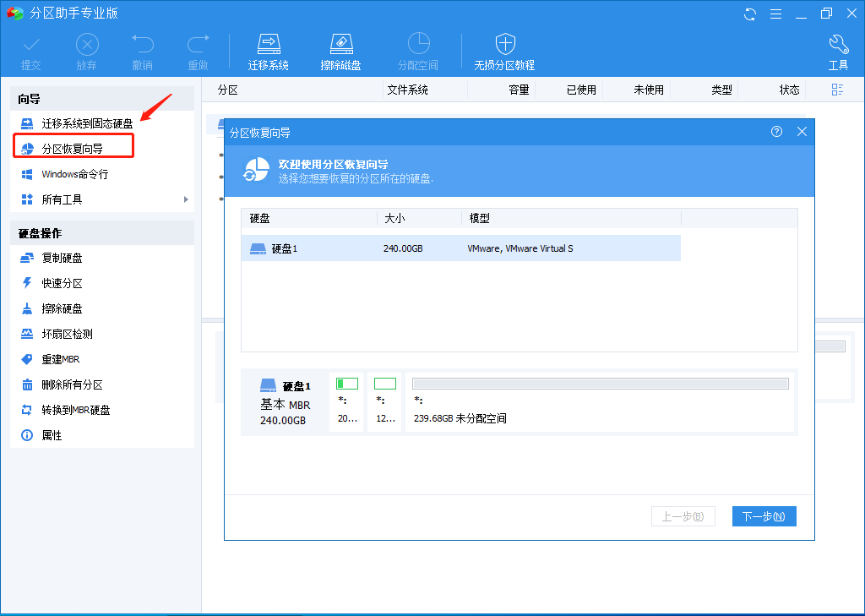
Task: Click the refresh icon in title bar
Action: click(750, 14)
